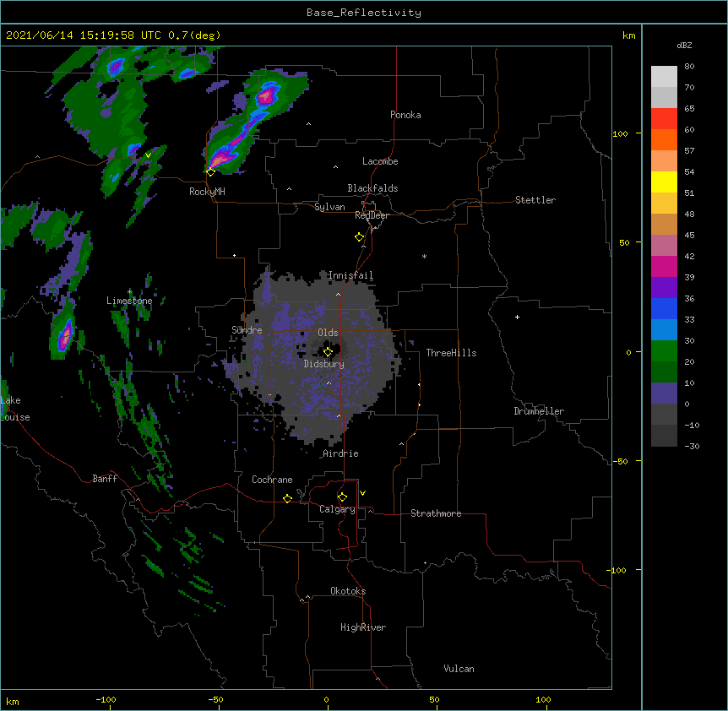The width and height of the screenshot is (728, 711).
Task: Click the Drumheller town label
Action: (x=539, y=411)
